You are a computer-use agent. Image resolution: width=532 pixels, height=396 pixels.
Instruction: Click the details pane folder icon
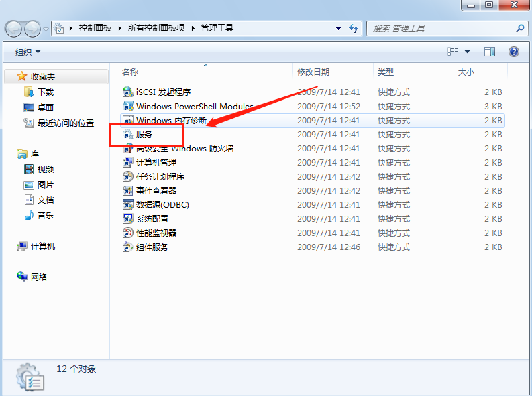[x=30, y=377]
